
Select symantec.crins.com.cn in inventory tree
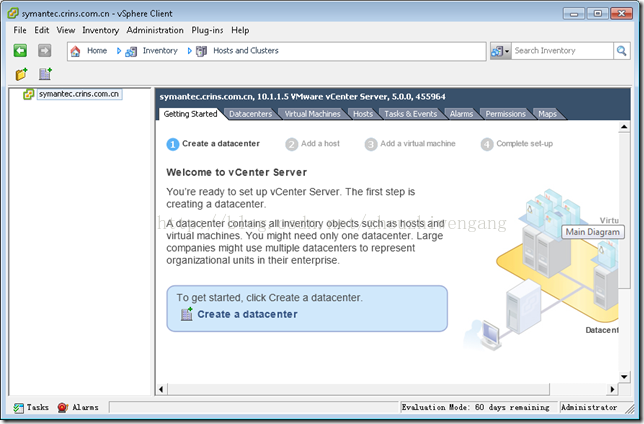pos(79,94)
